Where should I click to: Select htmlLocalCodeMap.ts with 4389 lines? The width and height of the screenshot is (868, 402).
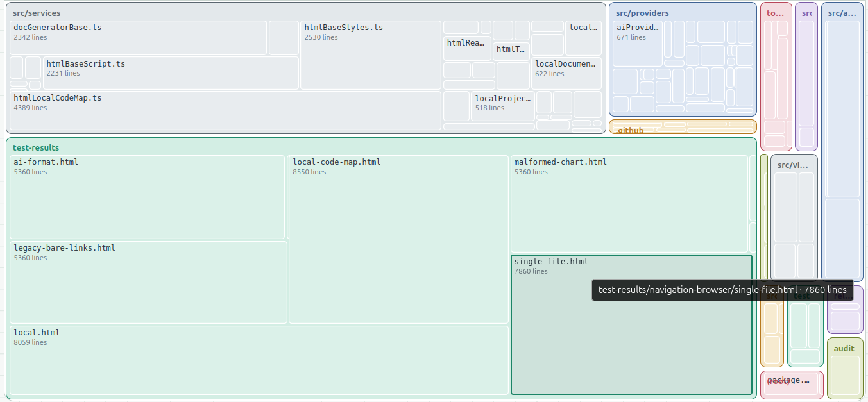(225, 110)
